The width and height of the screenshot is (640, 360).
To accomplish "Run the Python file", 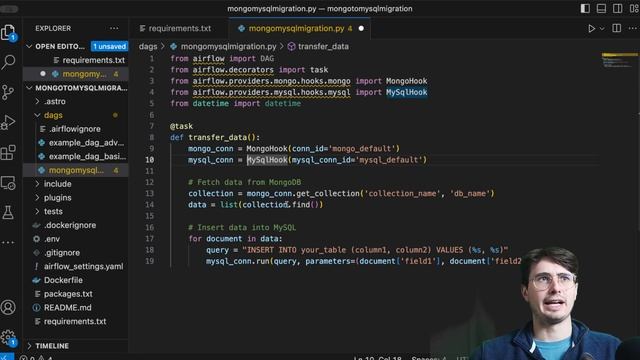I will point(591,29).
